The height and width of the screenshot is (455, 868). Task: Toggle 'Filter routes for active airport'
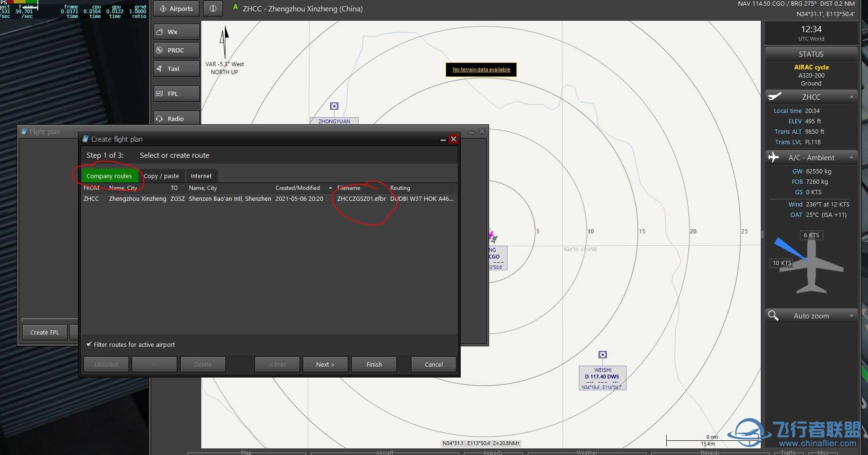pyautogui.click(x=89, y=344)
